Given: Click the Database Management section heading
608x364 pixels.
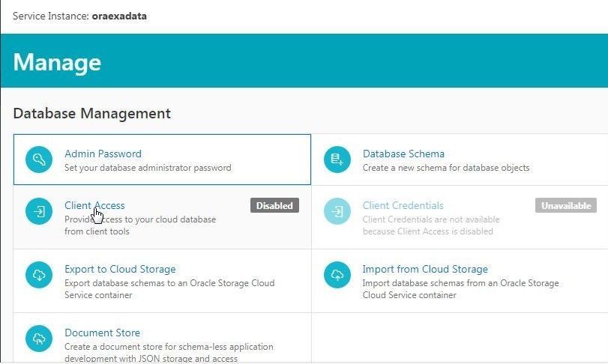Looking at the screenshot, I should 92,113.
